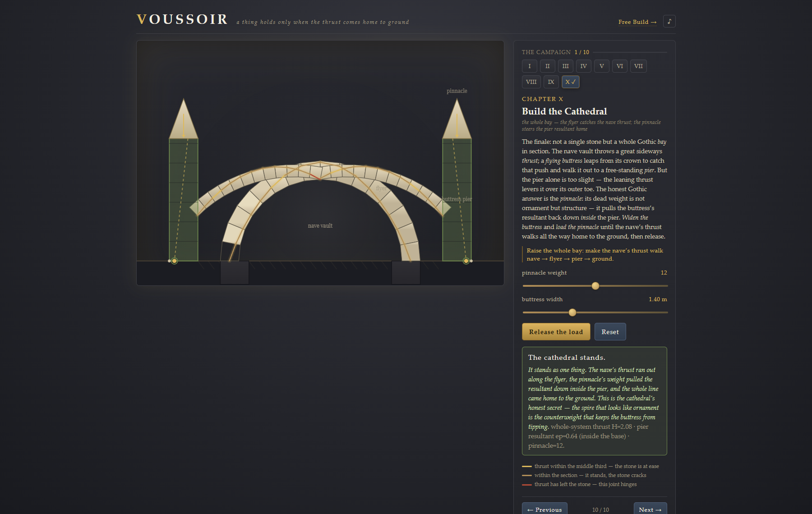The height and width of the screenshot is (514, 812).
Task: Go to campaign chapter I
Action: 530,66
